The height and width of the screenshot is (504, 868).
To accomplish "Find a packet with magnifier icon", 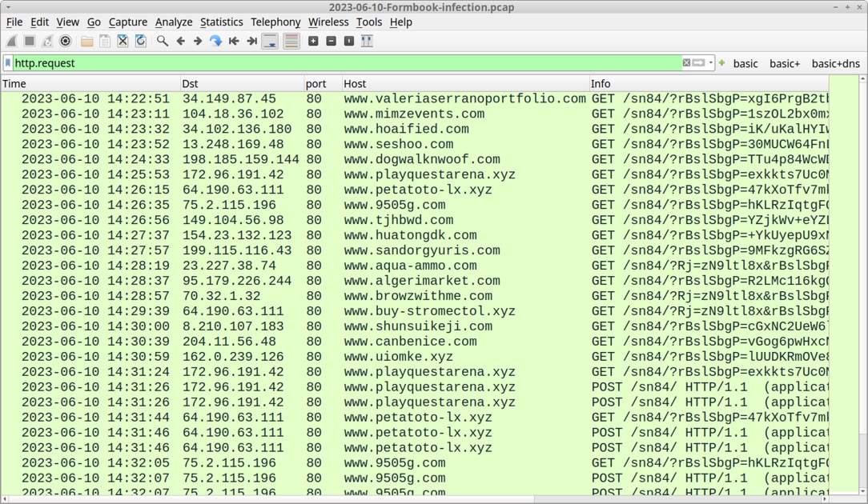I will [163, 41].
